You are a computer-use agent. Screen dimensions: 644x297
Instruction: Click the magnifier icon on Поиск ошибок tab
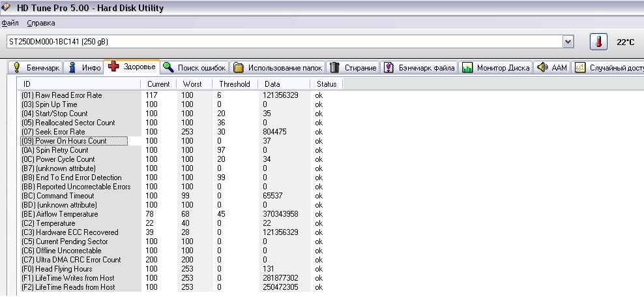click(168, 67)
